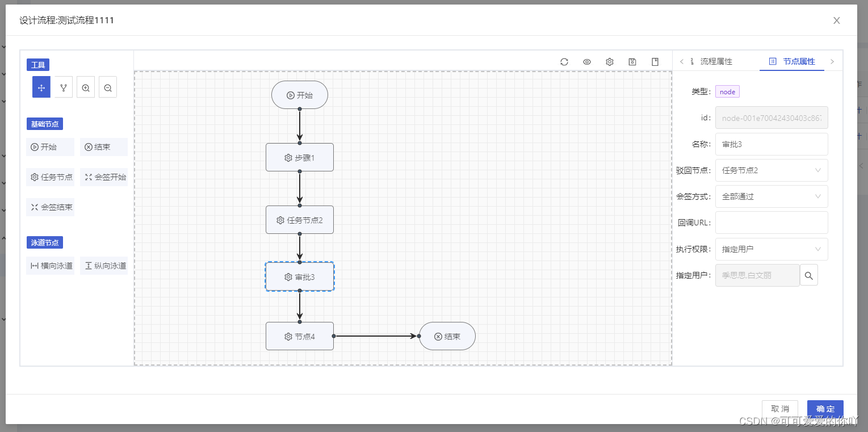Pick the 开始 node from palette
Image resolution: width=868 pixels, height=432 pixels.
(x=50, y=147)
